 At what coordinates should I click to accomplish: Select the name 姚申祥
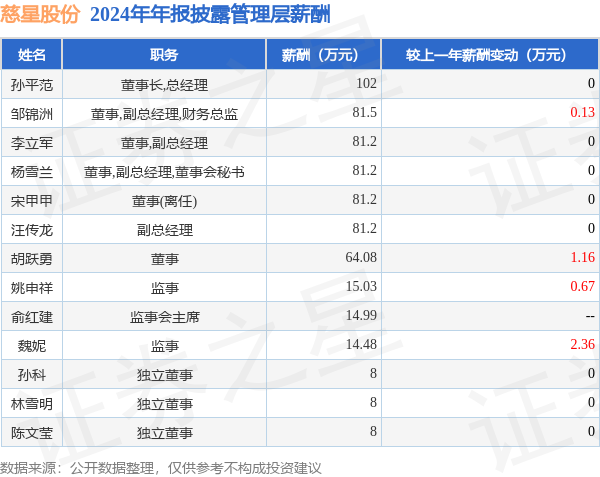(x=31, y=288)
